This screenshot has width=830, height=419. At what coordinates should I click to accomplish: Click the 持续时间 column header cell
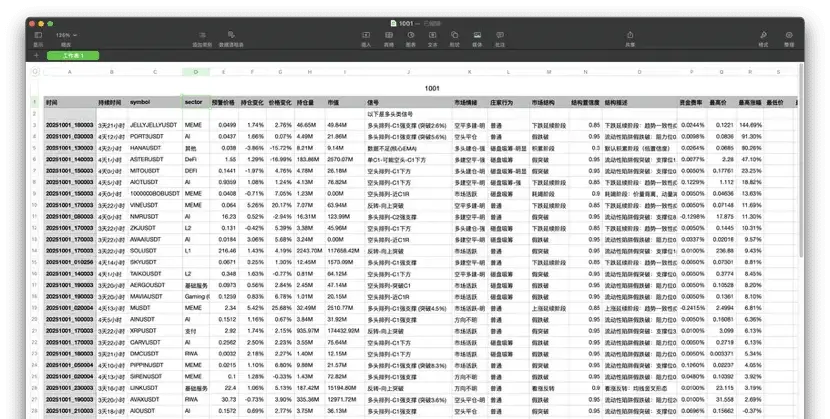tap(112, 102)
